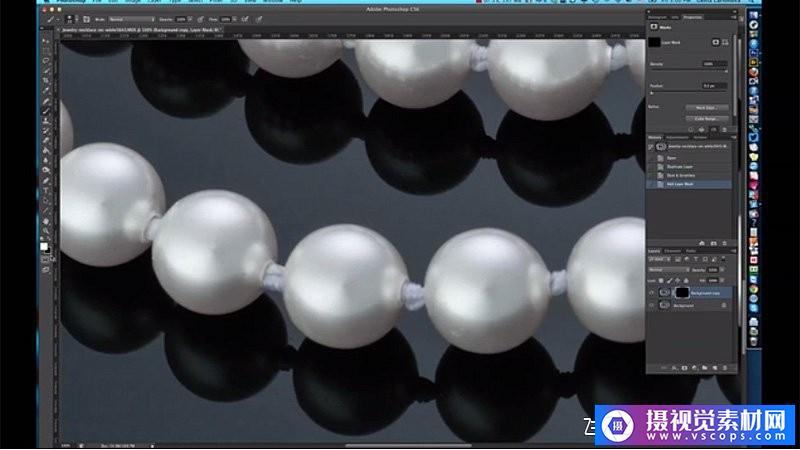Toggle Quick Mask mode in the toolbox
Screen dimensions: 800x450
tap(46, 260)
